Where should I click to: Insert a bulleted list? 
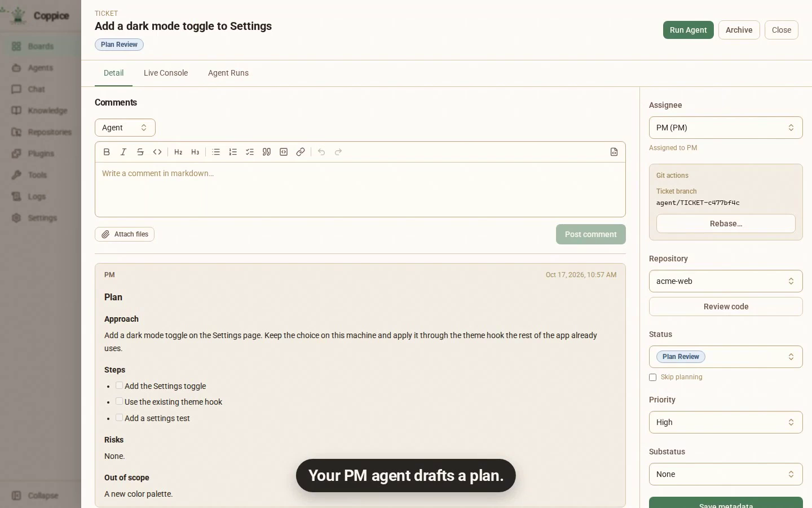point(216,152)
